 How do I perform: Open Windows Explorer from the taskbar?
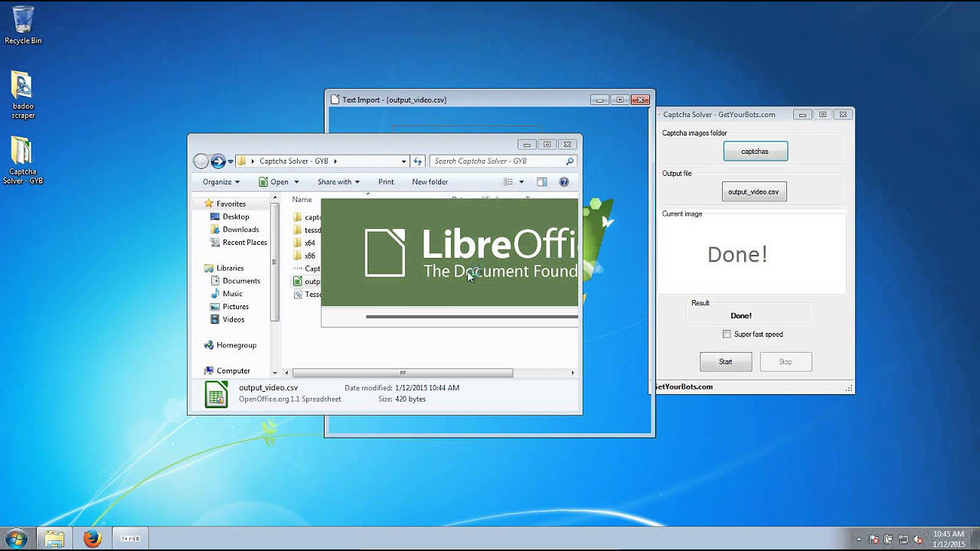pyautogui.click(x=54, y=539)
